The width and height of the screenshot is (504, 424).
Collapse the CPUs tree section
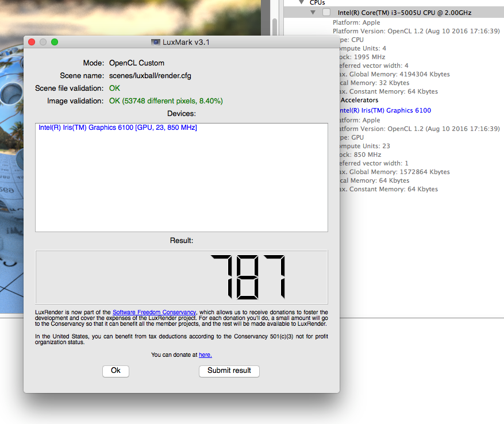pyautogui.click(x=301, y=2)
